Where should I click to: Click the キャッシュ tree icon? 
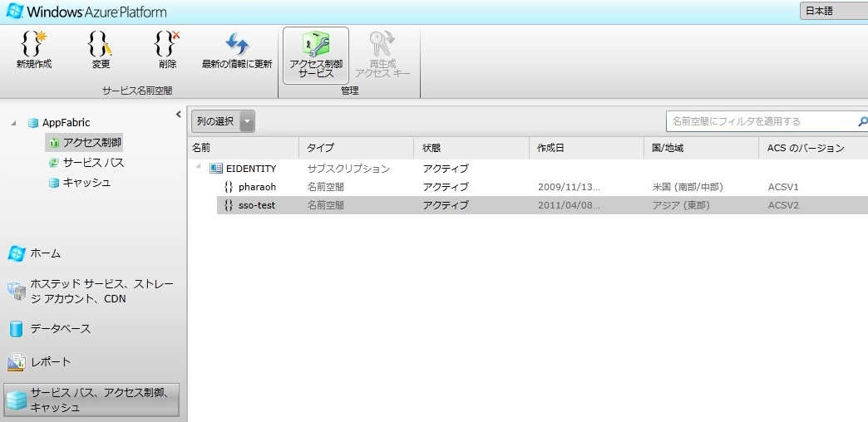(x=54, y=183)
